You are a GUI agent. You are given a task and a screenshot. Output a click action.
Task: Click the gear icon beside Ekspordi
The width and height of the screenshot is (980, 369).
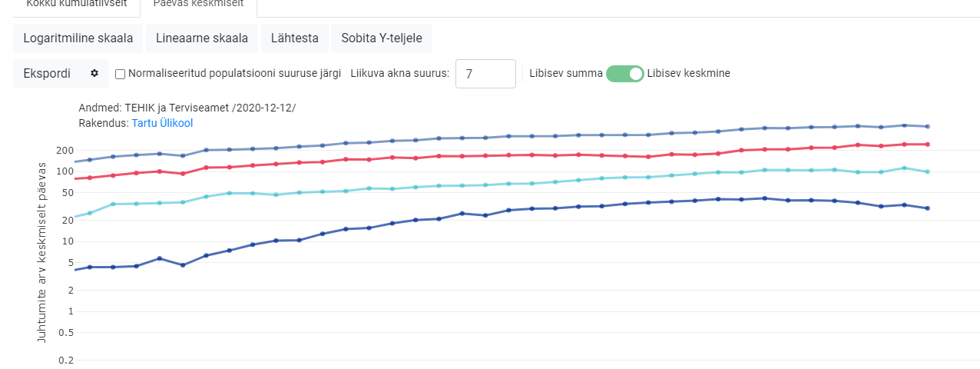click(94, 73)
